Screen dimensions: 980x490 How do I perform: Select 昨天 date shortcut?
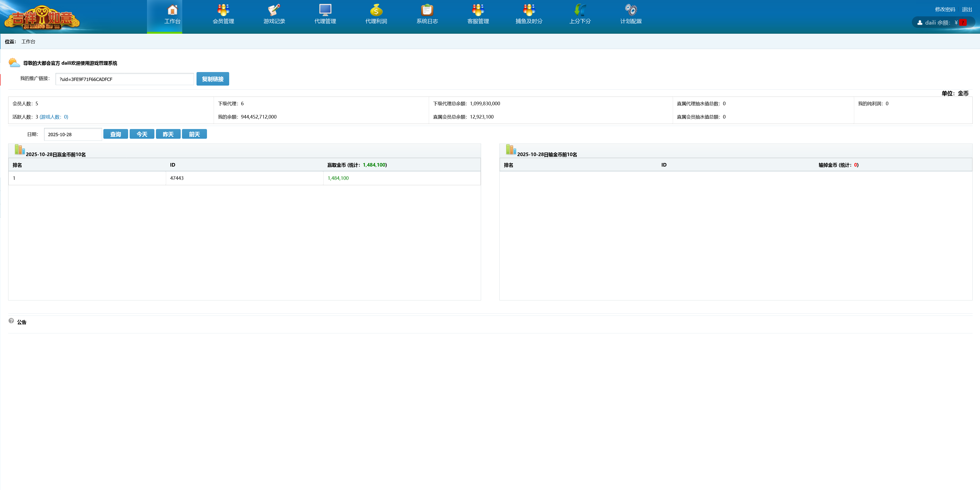[168, 134]
